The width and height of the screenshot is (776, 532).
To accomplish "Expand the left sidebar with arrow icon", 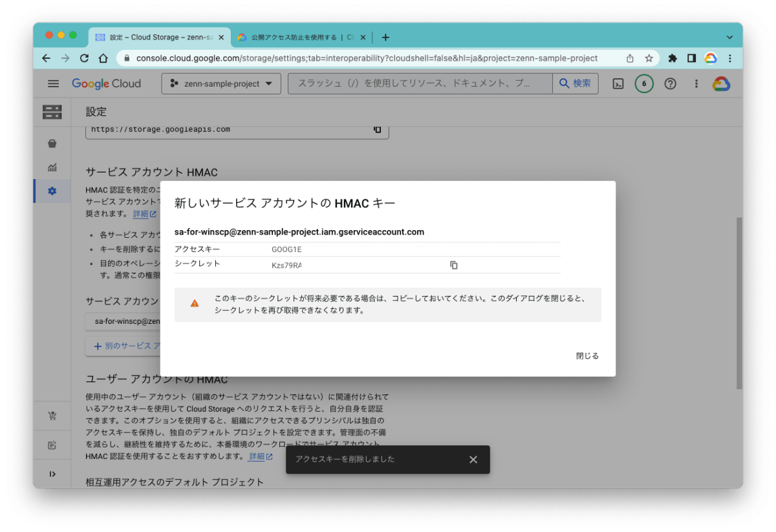I will click(x=52, y=474).
